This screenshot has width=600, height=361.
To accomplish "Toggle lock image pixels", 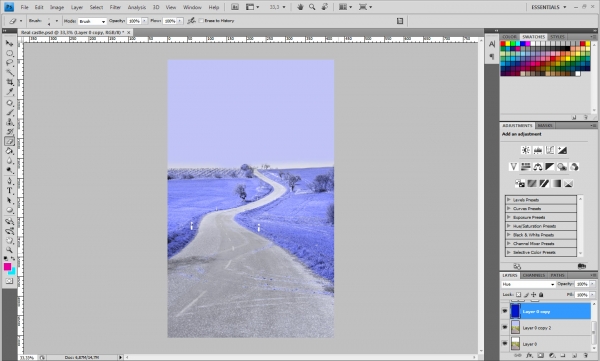I will pos(526,295).
